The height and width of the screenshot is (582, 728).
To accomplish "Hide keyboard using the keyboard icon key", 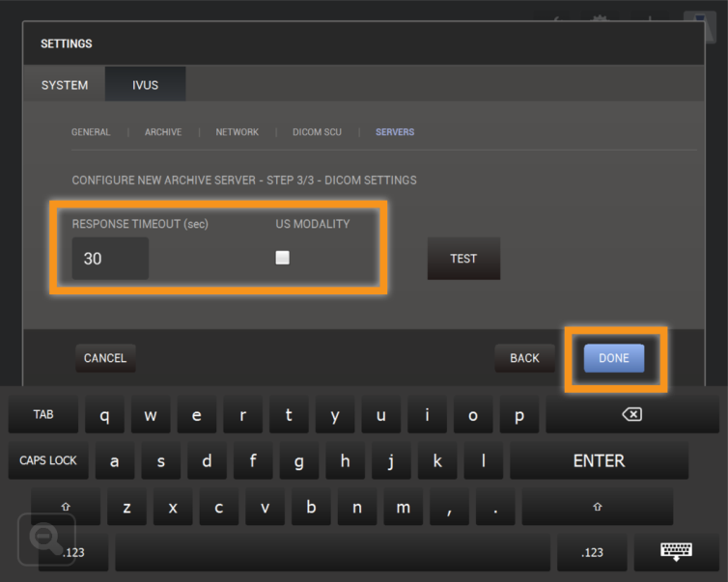I will coord(676,552).
